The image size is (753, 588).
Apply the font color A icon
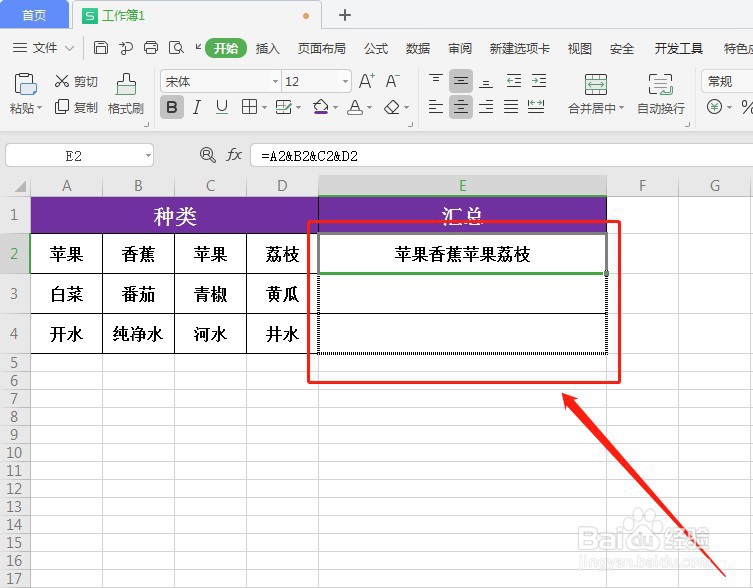(355, 107)
